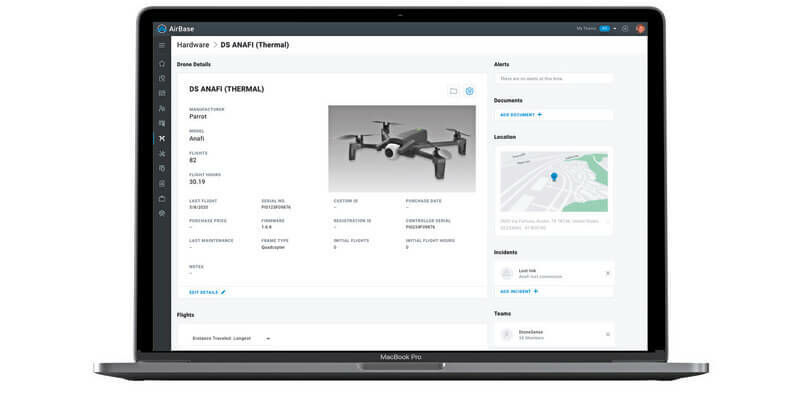Click the user avatar in top bar
Viewport: 800px width, 400px height.
(640, 29)
